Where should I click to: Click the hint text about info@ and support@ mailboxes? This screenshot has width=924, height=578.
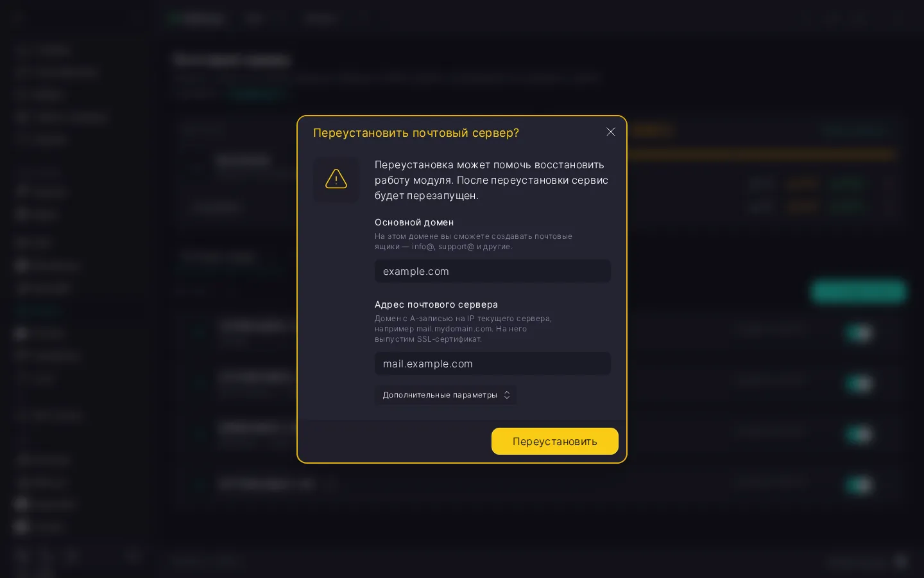click(474, 241)
